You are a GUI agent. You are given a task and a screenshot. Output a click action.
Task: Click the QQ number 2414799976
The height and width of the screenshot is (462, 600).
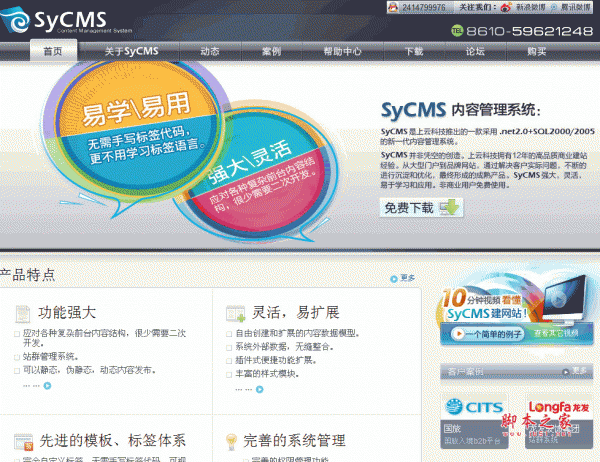423,8
